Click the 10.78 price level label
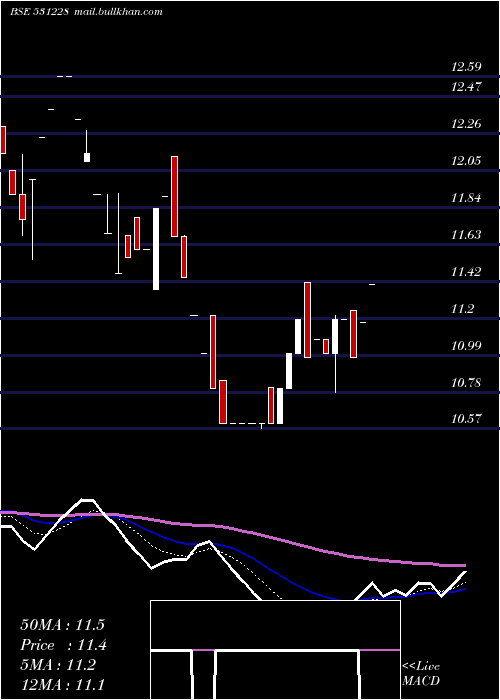This screenshot has height=700, width=500. click(466, 383)
